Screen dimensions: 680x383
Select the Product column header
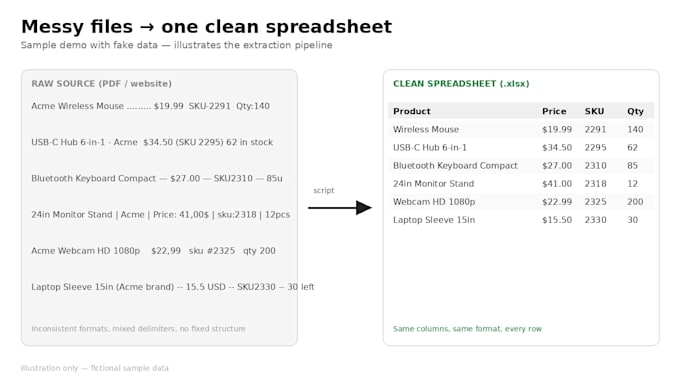pyautogui.click(x=412, y=111)
